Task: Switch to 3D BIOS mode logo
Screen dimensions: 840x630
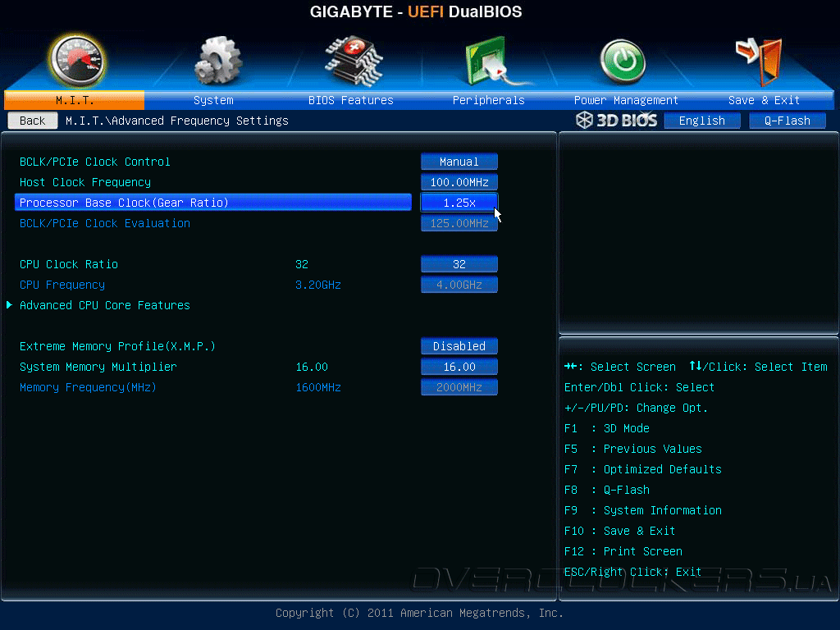Action: pos(617,120)
